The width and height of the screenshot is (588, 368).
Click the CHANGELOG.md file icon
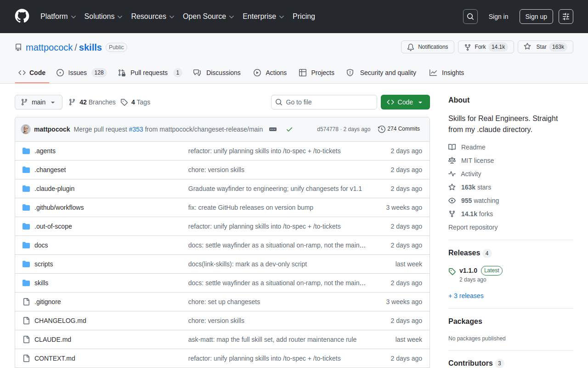pos(26,321)
